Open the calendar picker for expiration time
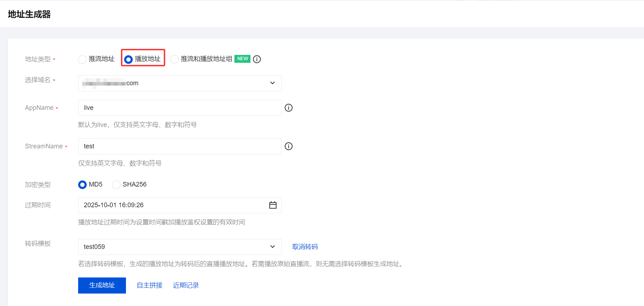Image resolution: width=644 pixels, height=306 pixels. [273, 205]
